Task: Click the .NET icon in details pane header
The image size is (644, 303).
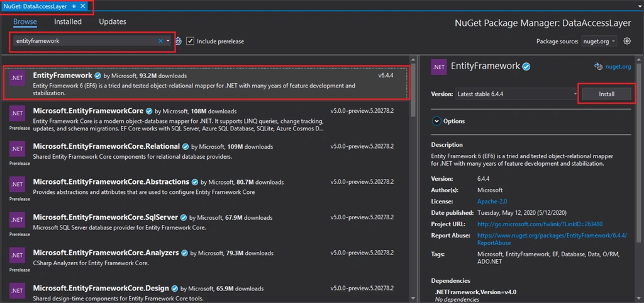Action: (x=439, y=67)
